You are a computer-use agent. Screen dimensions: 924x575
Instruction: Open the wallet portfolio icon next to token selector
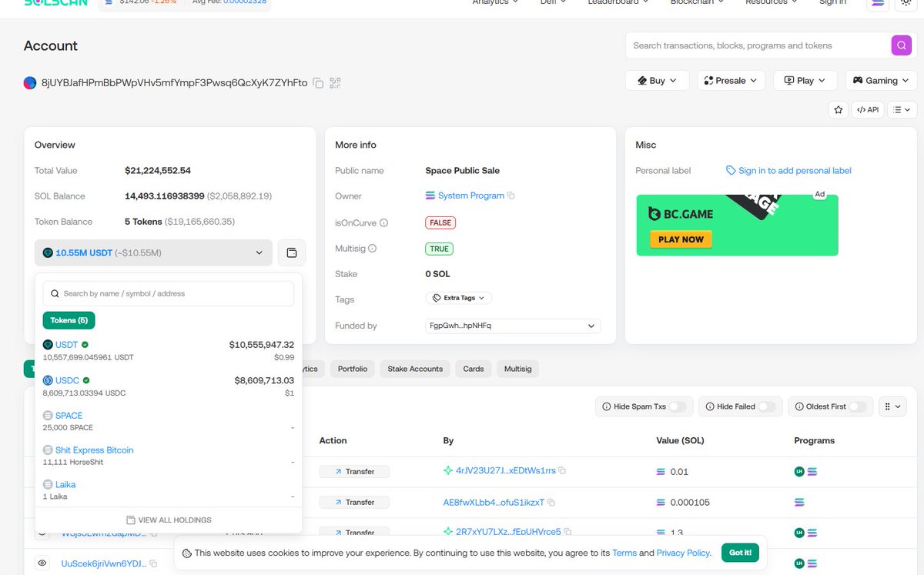pos(292,252)
